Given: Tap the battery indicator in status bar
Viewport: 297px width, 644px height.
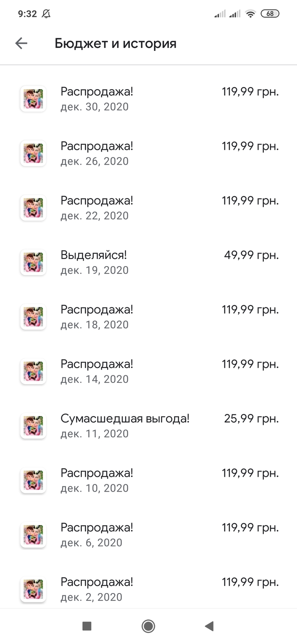Looking at the screenshot, I should click(x=270, y=14).
